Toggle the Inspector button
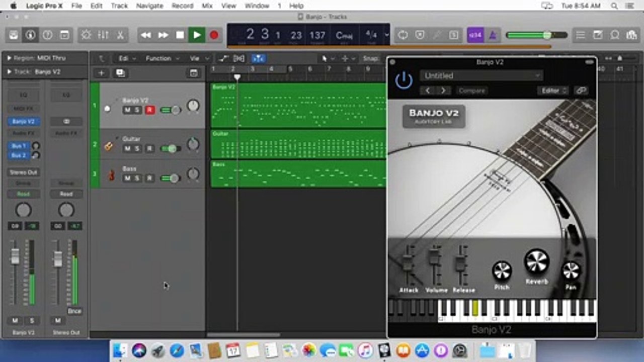Screen dimensions: 644x362 pyautogui.click(x=31, y=35)
